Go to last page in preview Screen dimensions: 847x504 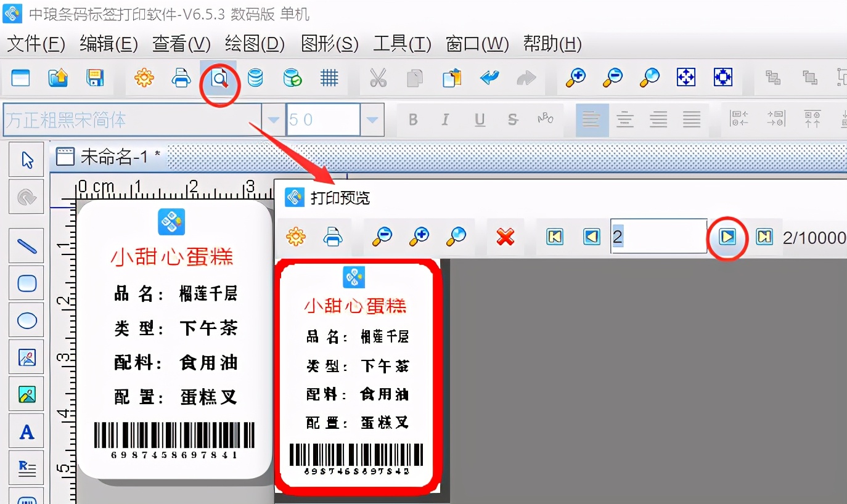pos(764,237)
